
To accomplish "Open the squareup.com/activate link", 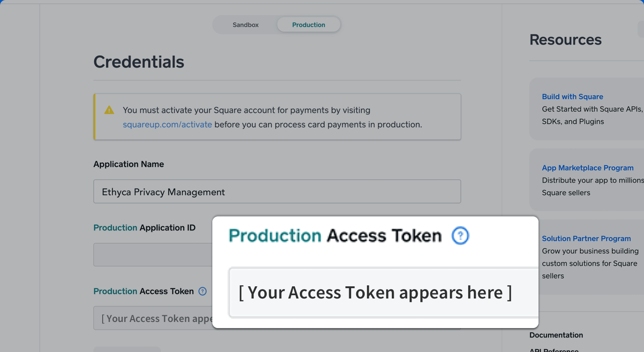I will click(167, 124).
